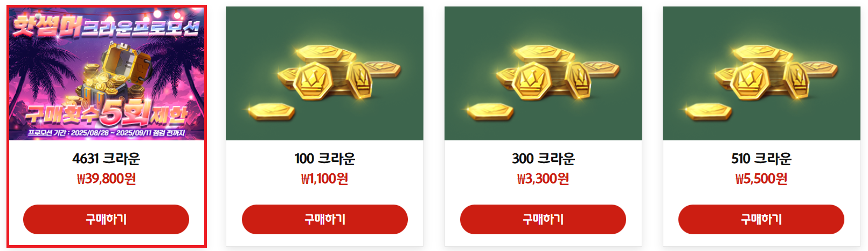Click the 프로모션 기간 date line on the banner
The image size is (868, 251).
[106, 133]
